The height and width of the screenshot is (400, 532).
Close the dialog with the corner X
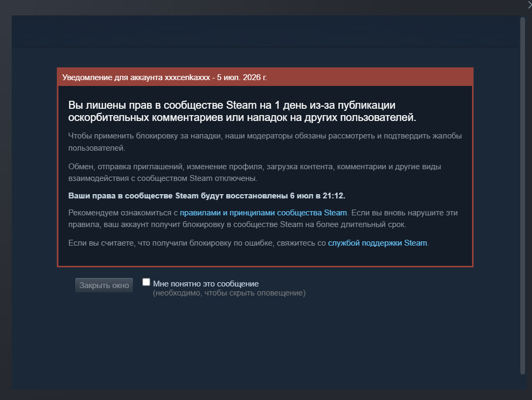[x=529, y=4]
